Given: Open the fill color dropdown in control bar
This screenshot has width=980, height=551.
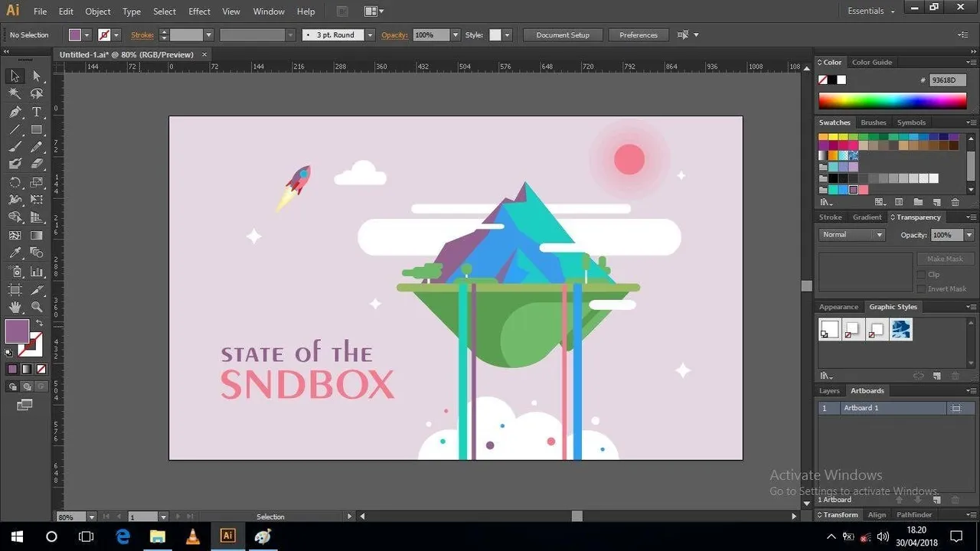Looking at the screenshot, I should point(87,35).
